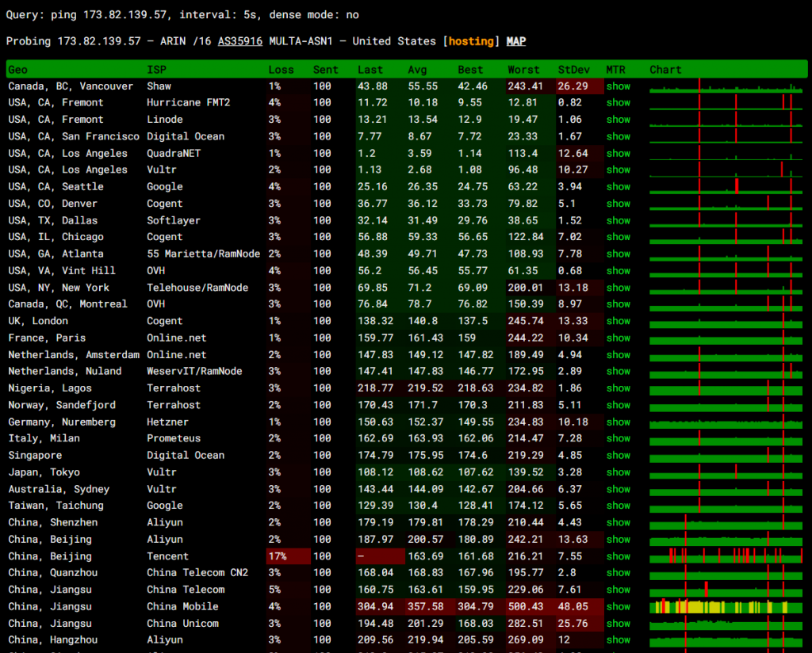Show MTR for Montreal OVH row
Viewport: 812px width, 653px height.
pyautogui.click(x=619, y=304)
